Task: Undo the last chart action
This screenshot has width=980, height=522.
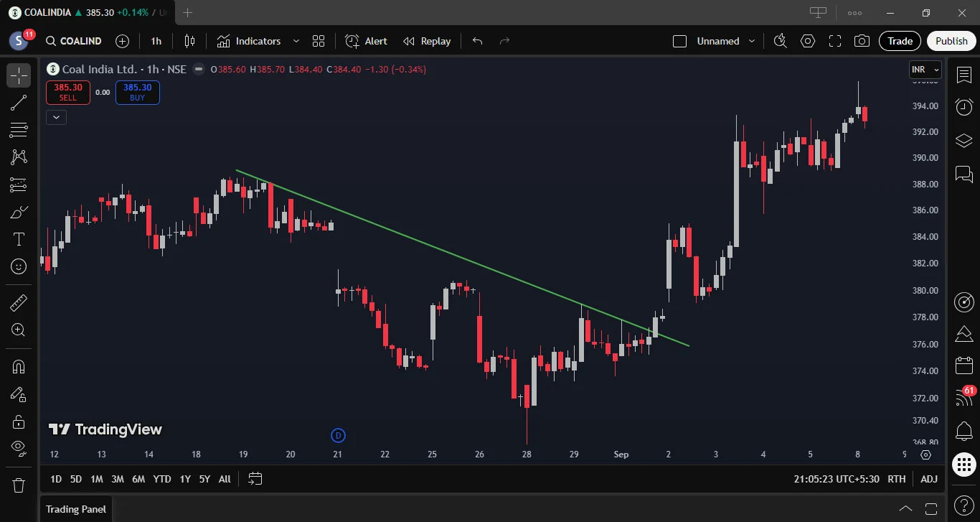Action: point(478,41)
